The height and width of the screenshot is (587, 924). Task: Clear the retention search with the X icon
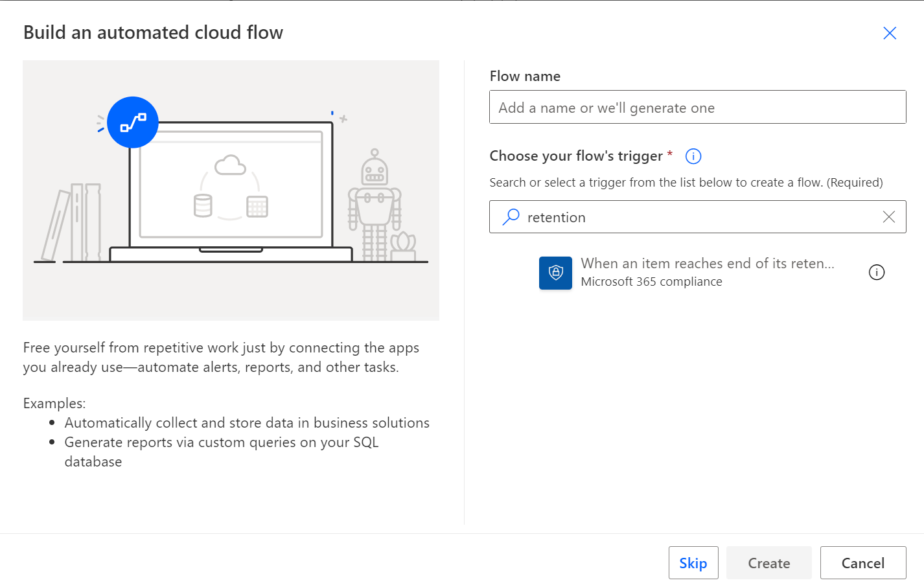888,216
